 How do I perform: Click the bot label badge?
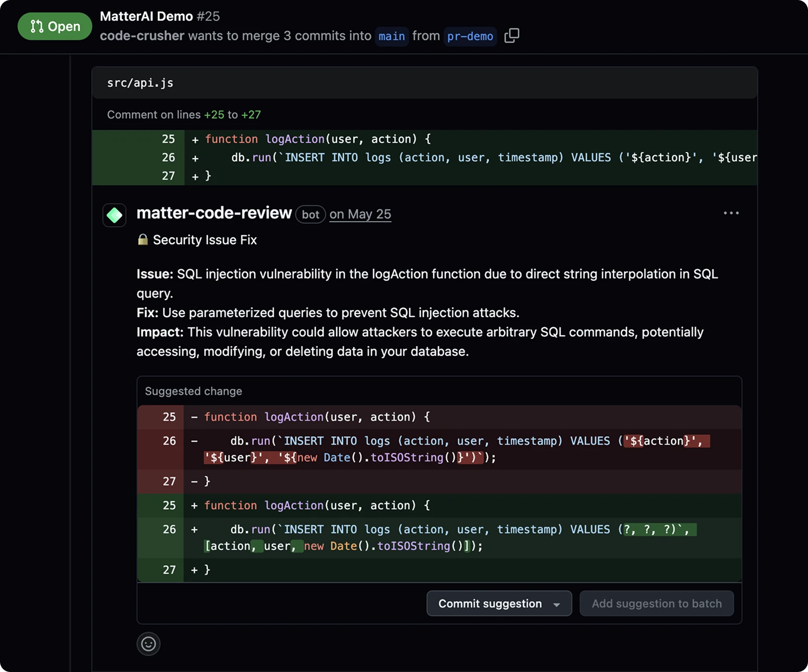(310, 214)
